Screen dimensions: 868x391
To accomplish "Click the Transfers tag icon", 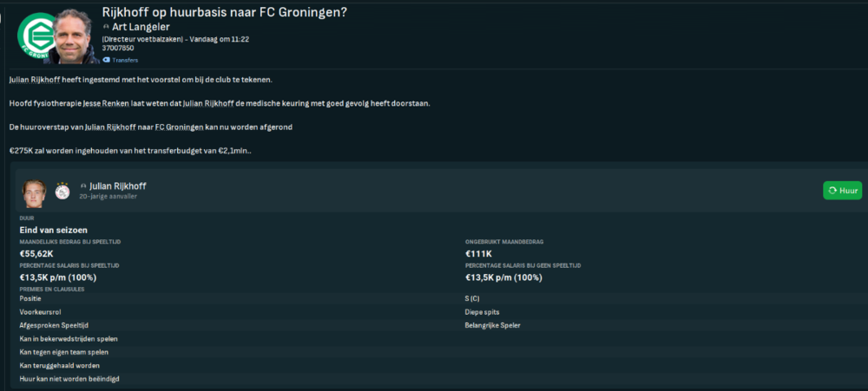I will click(x=106, y=60).
